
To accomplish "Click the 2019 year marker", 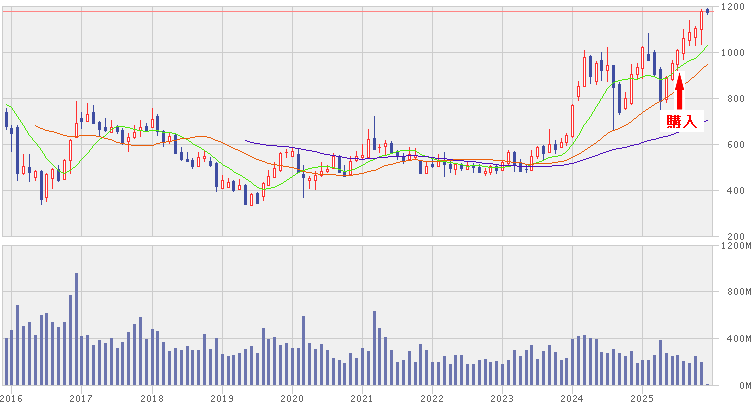I will click(x=222, y=397).
